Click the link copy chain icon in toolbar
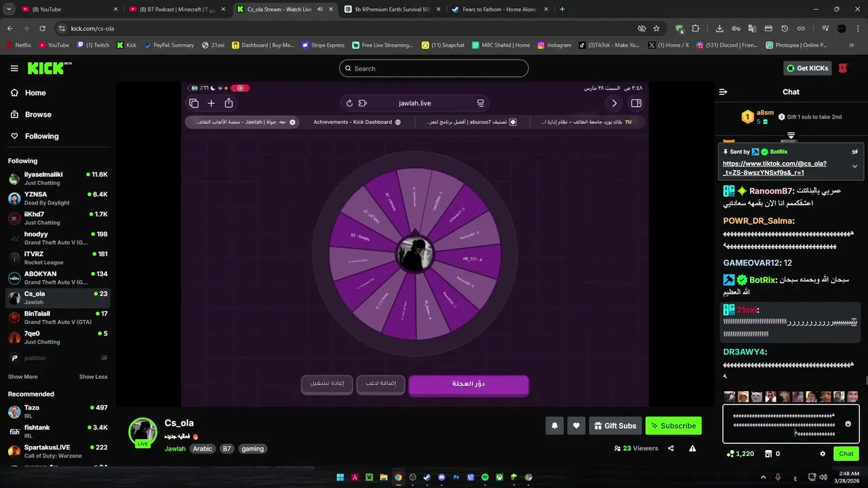This screenshot has height=488, width=868. 801,28
